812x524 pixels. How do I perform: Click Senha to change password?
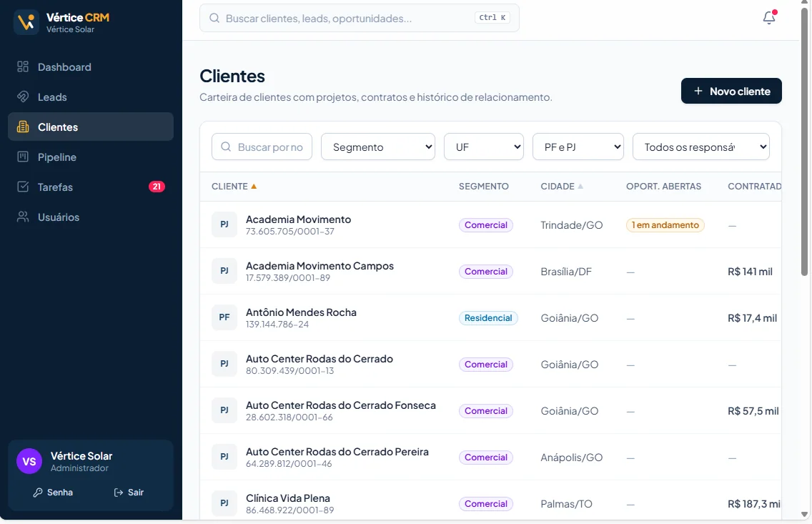point(53,493)
